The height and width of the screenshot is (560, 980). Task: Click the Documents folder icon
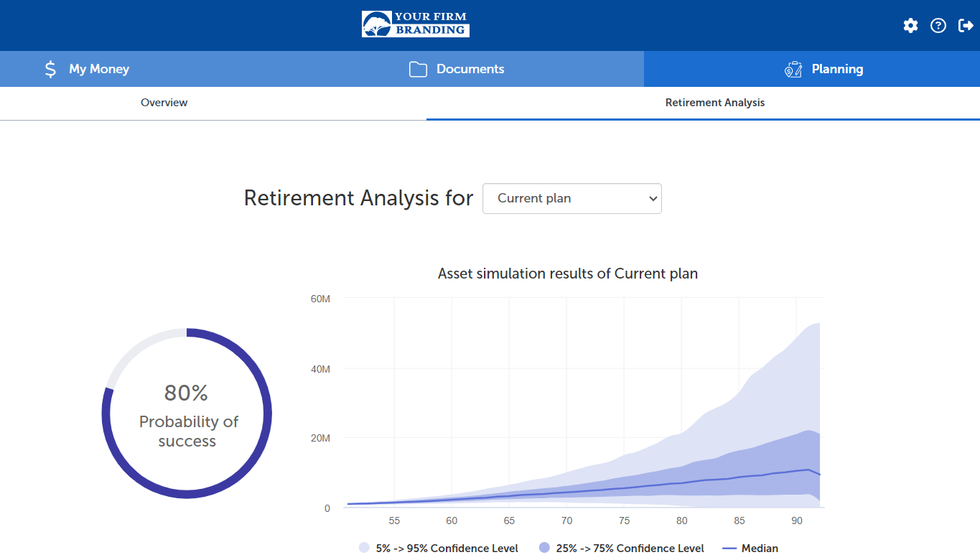pos(418,69)
